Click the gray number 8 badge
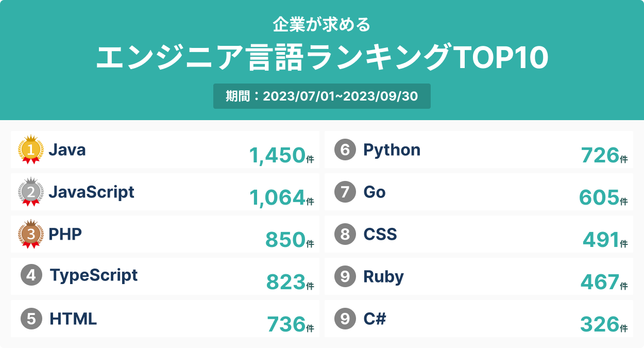The height and width of the screenshot is (348, 644). click(345, 235)
